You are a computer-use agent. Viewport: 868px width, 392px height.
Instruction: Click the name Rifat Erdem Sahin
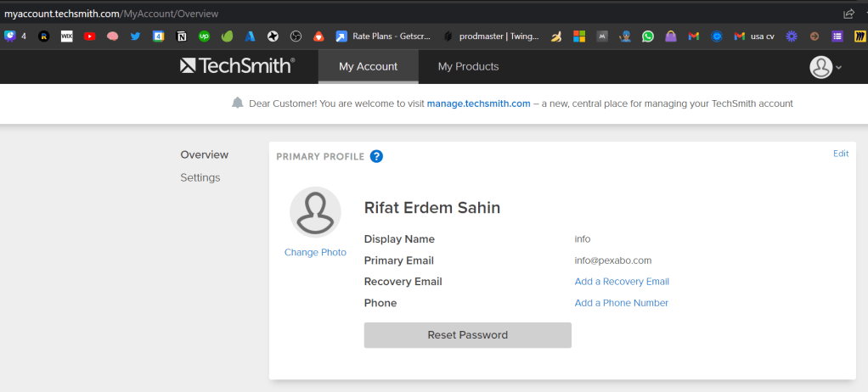432,208
